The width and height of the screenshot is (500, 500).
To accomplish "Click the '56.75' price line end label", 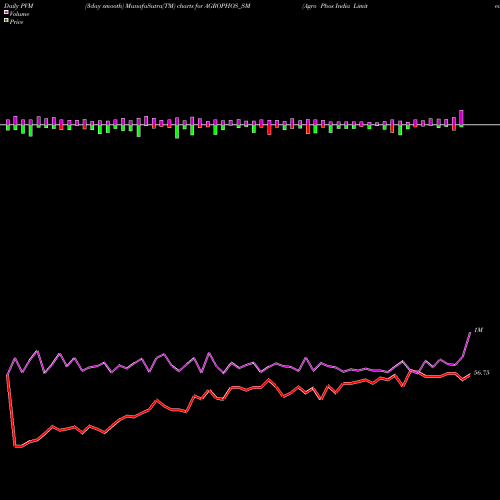I will click(482, 373).
